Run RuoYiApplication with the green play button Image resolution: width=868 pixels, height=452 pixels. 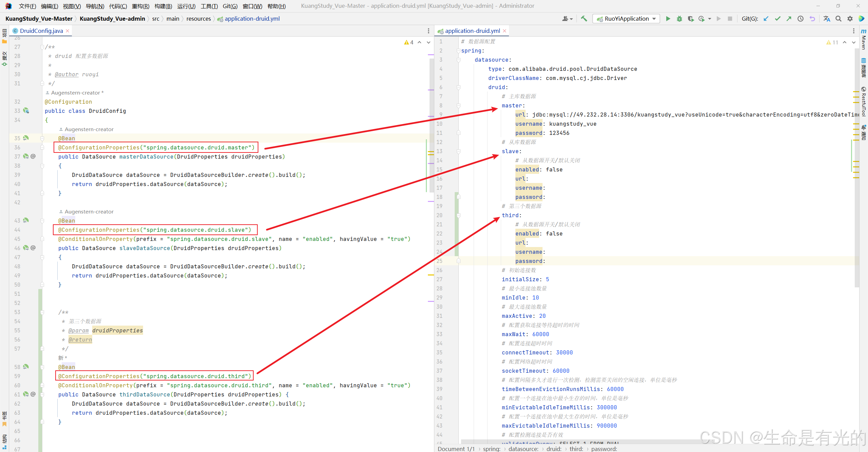(x=668, y=19)
